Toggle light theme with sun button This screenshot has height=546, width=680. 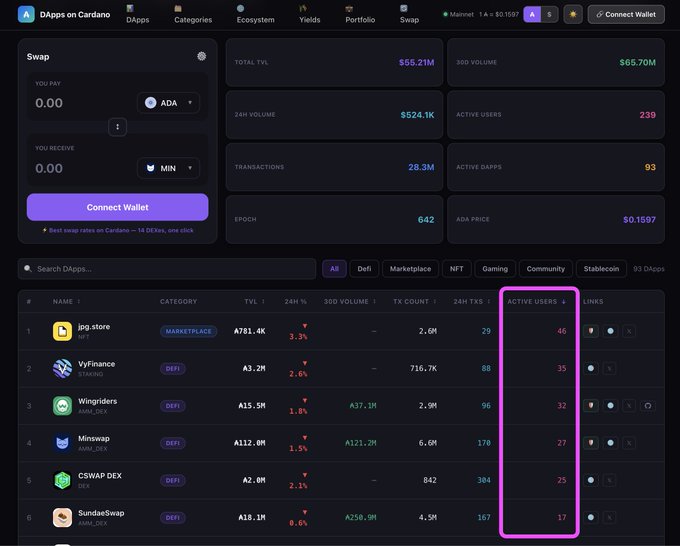point(573,14)
